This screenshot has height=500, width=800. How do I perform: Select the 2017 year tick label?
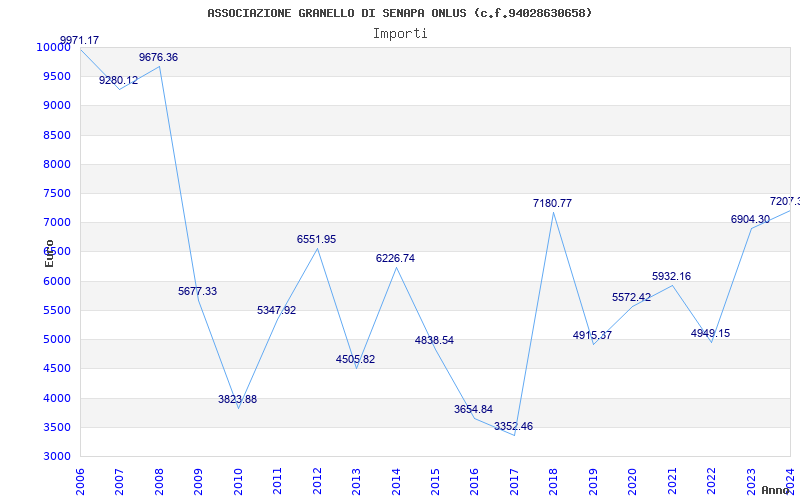514,482
